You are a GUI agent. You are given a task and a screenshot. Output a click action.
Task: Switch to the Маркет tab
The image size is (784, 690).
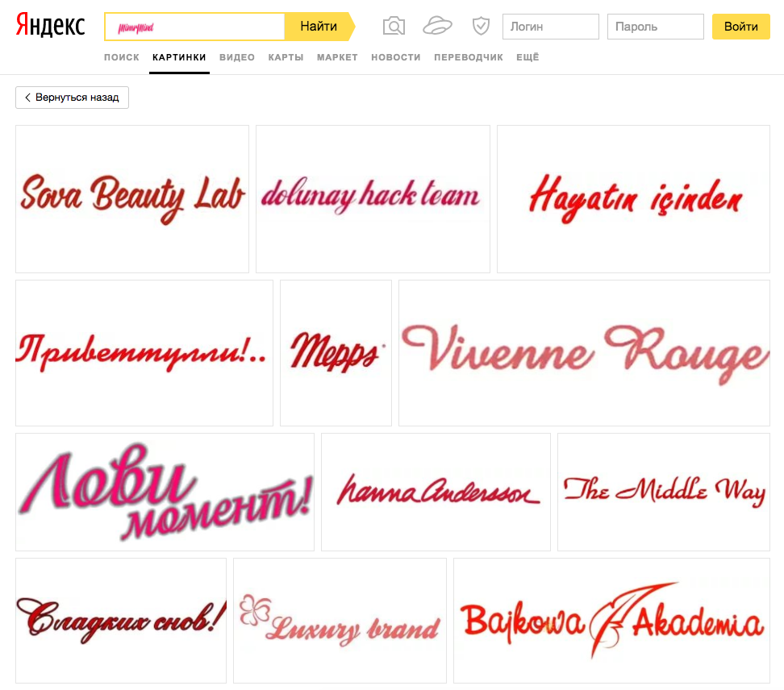337,57
